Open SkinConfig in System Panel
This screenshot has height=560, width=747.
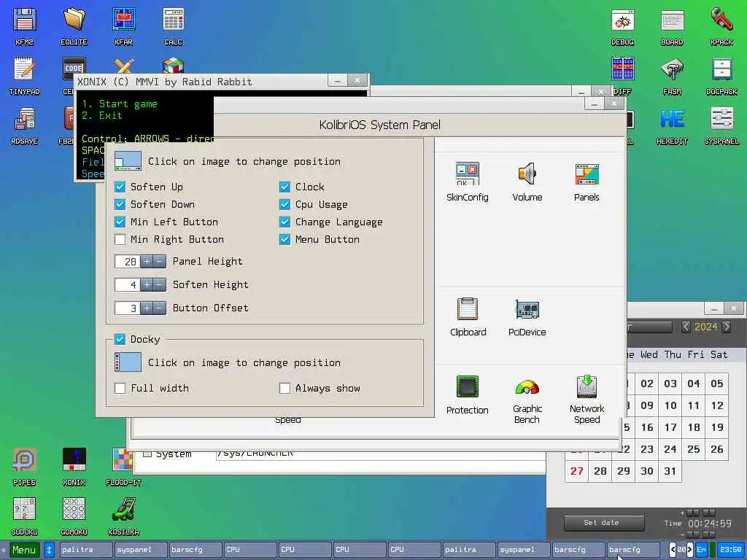(468, 182)
